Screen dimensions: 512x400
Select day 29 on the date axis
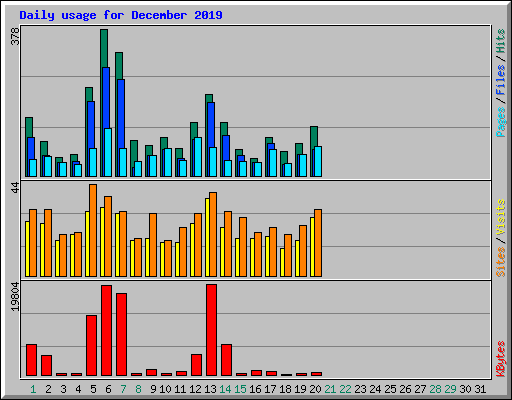[450, 389]
